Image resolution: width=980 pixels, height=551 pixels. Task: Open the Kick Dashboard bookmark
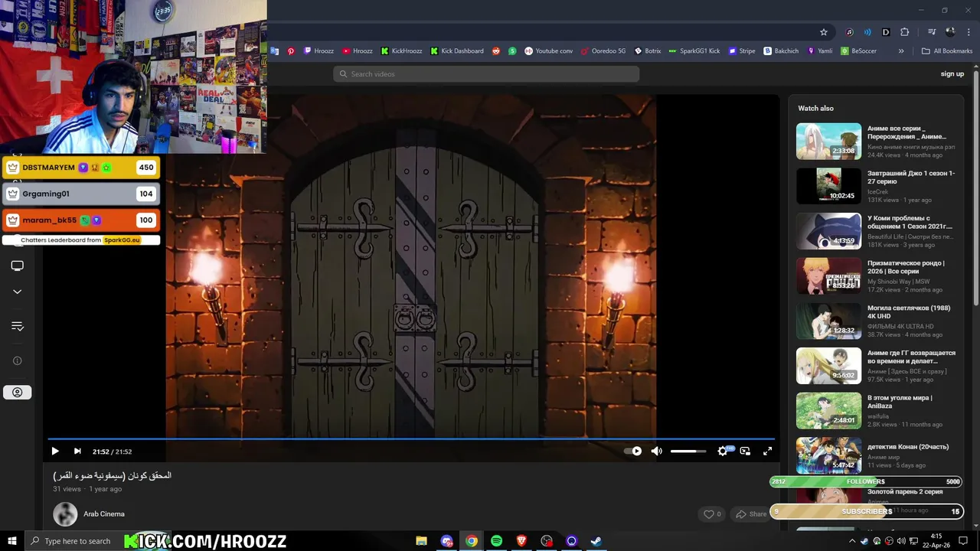pyautogui.click(x=457, y=51)
